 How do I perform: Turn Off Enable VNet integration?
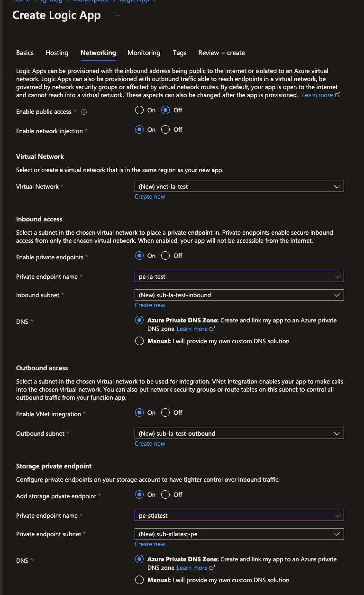[165, 412]
